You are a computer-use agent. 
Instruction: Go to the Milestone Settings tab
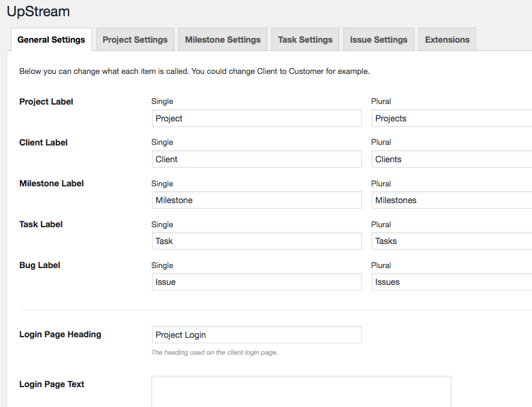(223, 40)
